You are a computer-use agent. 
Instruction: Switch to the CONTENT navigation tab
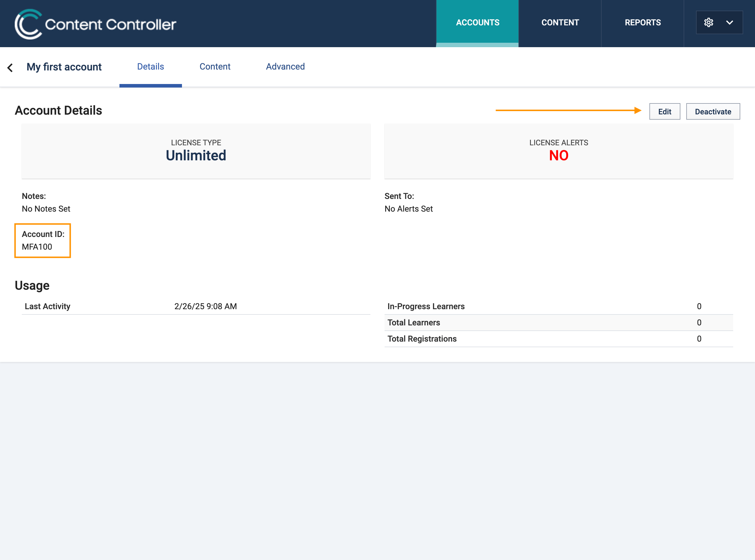[x=560, y=22]
